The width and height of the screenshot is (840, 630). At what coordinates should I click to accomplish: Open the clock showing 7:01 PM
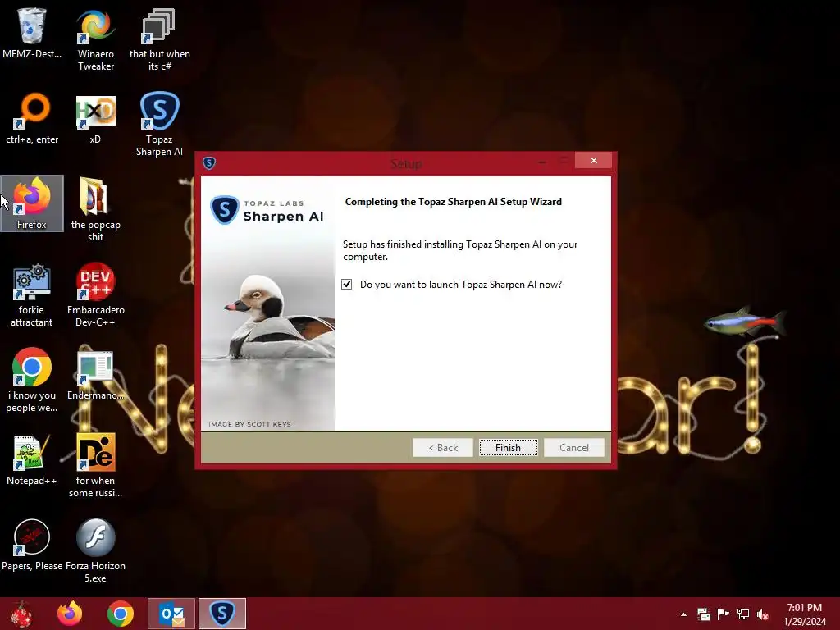[805, 614]
